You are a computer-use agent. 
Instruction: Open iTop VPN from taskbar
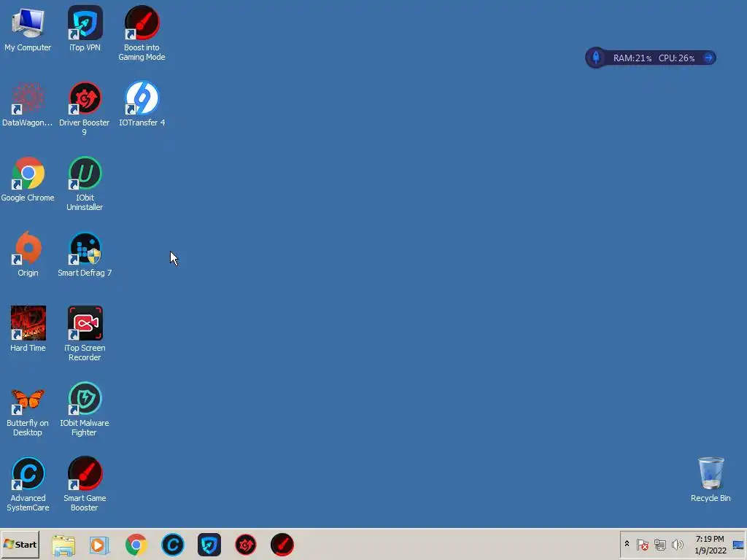(209, 545)
